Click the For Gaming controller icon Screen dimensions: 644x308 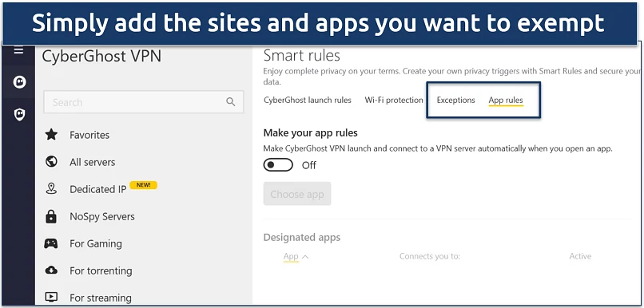tap(51, 243)
